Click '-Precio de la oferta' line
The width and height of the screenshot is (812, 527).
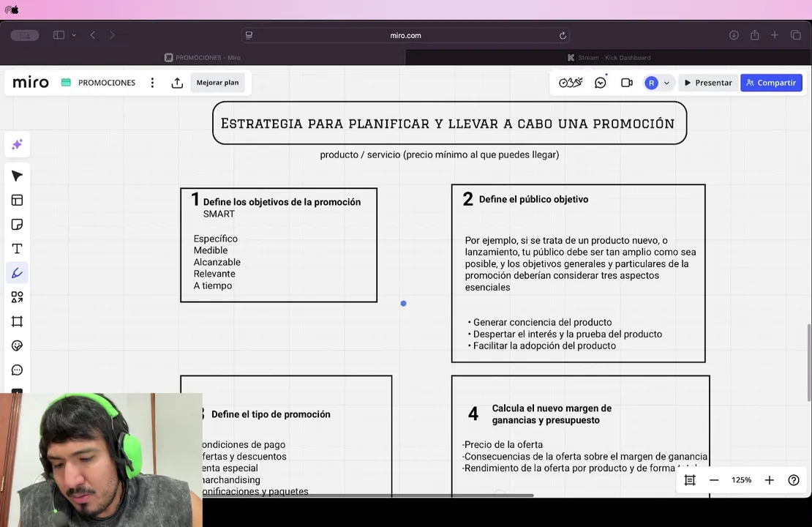click(503, 444)
